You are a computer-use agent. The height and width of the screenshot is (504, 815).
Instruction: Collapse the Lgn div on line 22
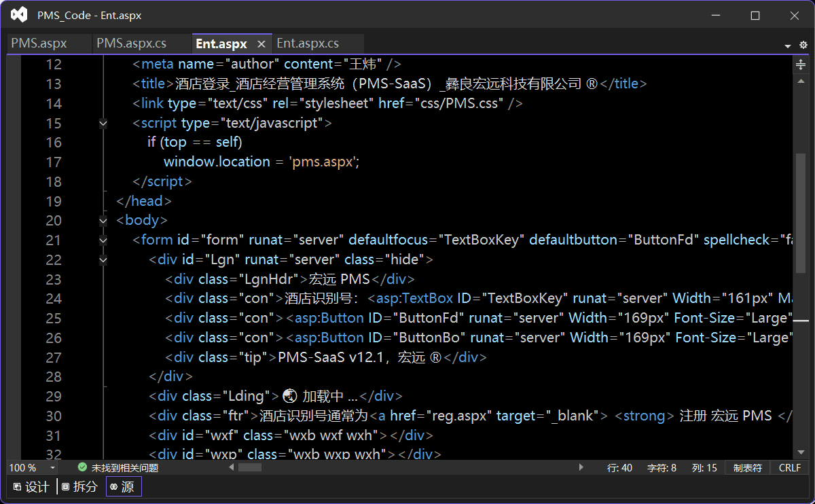tap(103, 259)
